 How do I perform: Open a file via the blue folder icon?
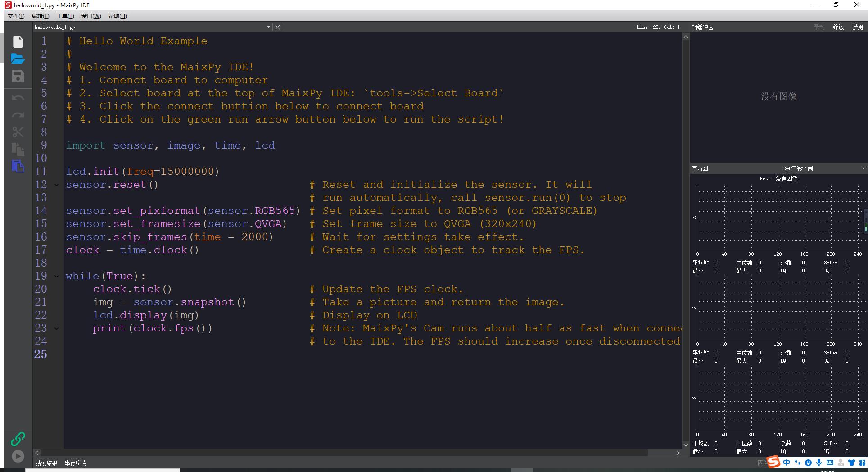18,59
